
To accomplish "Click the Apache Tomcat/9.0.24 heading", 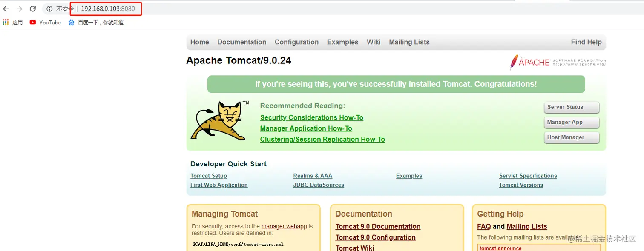I will [239, 60].
